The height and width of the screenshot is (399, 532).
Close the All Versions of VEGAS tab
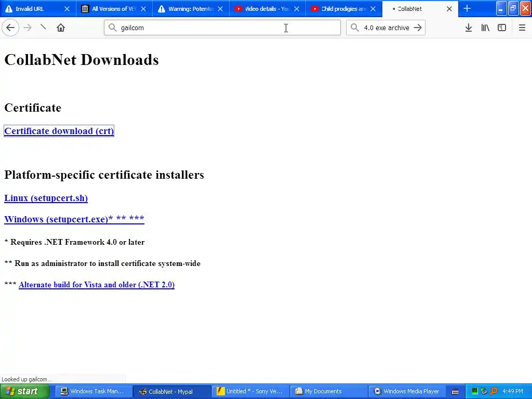point(143,9)
